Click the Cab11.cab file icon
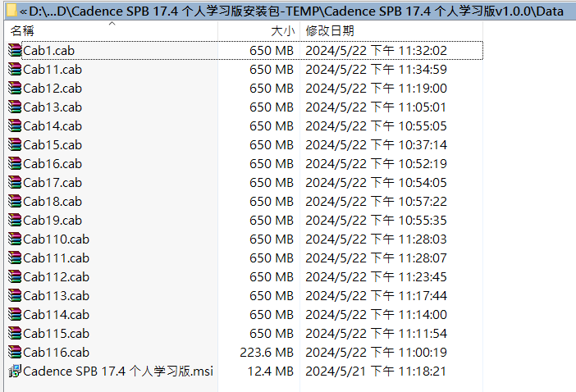Screen dimensions: 576x392 click(x=15, y=69)
